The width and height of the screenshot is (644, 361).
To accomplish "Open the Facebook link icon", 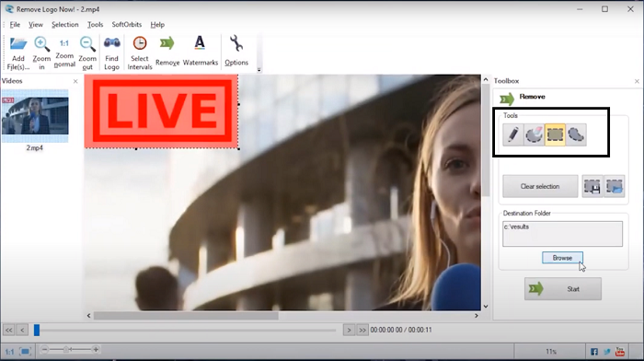I will 594,352.
